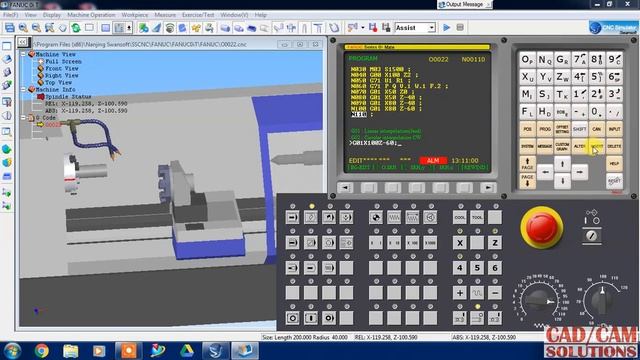Click the SHIFT key on the keypad
640x360 pixels.
[580, 129]
